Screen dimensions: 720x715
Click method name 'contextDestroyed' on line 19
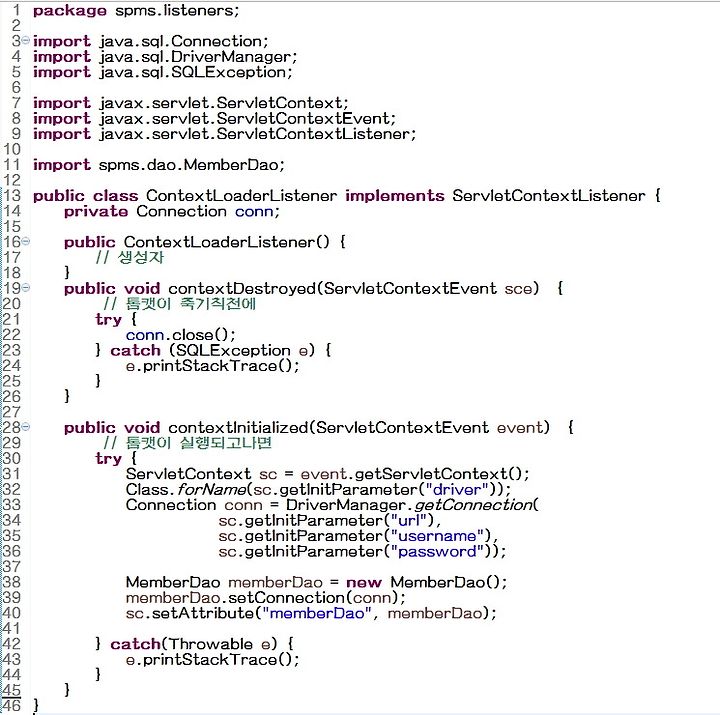[242, 288]
